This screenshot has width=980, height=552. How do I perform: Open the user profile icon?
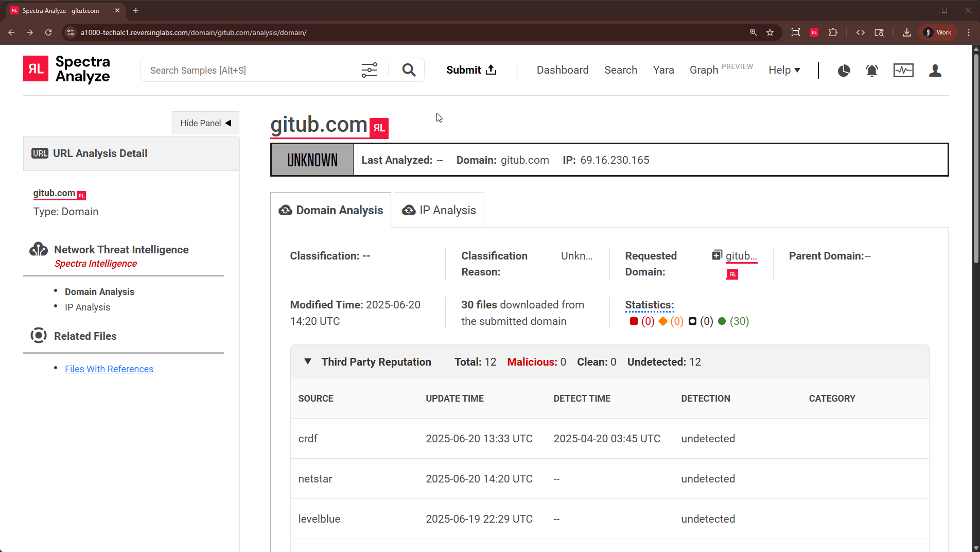935,71
